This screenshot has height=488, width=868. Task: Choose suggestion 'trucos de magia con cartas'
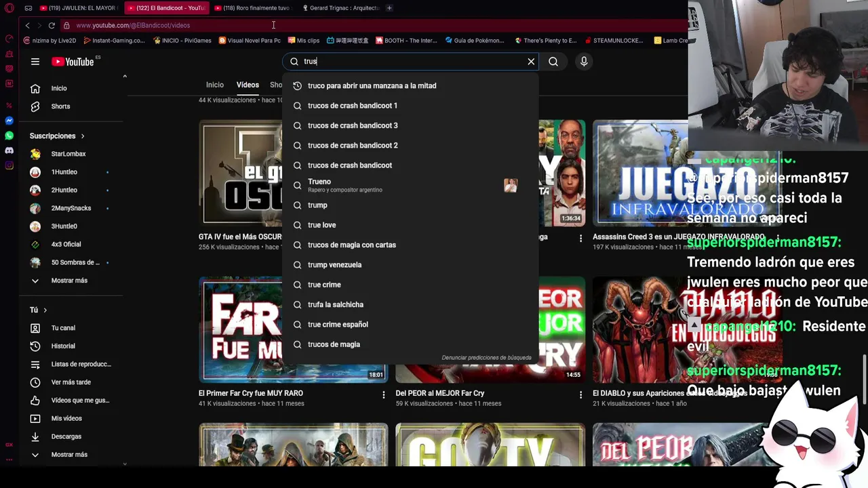click(410, 245)
